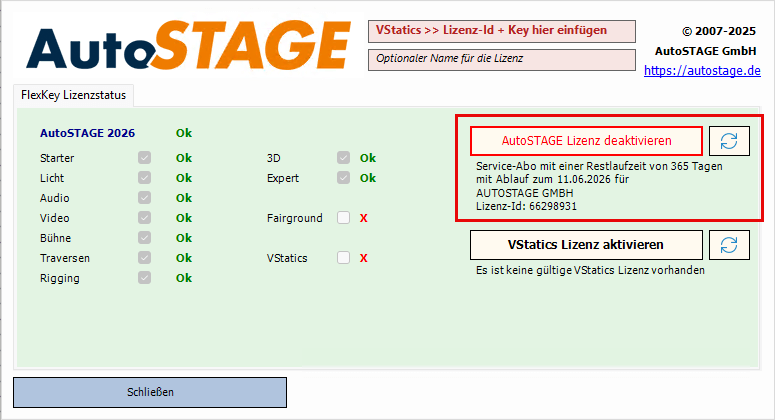Click the Ok status beside Video
Viewport: 775px width, 420px height.
(x=184, y=218)
